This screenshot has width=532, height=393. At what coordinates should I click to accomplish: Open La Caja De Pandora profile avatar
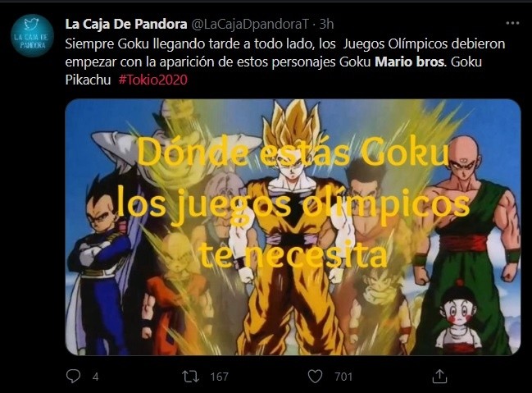32,35
